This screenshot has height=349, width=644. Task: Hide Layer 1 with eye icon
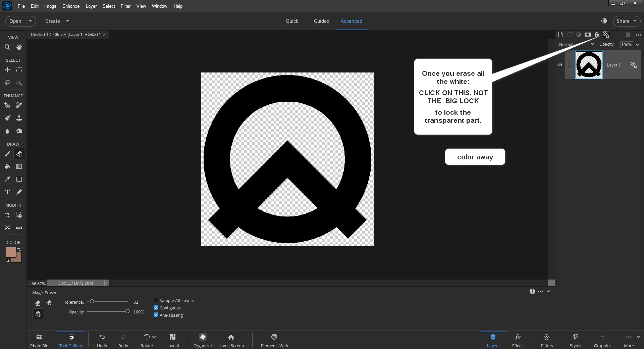[560, 65]
